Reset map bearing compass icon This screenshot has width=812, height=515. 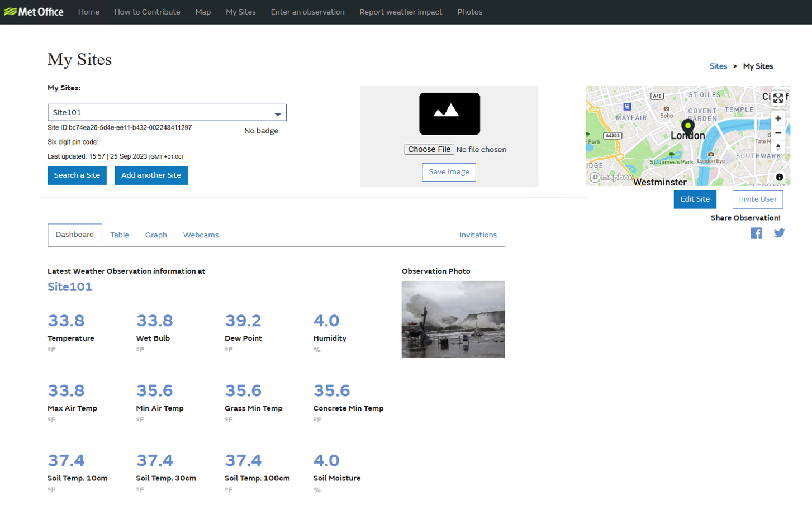(778, 146)
